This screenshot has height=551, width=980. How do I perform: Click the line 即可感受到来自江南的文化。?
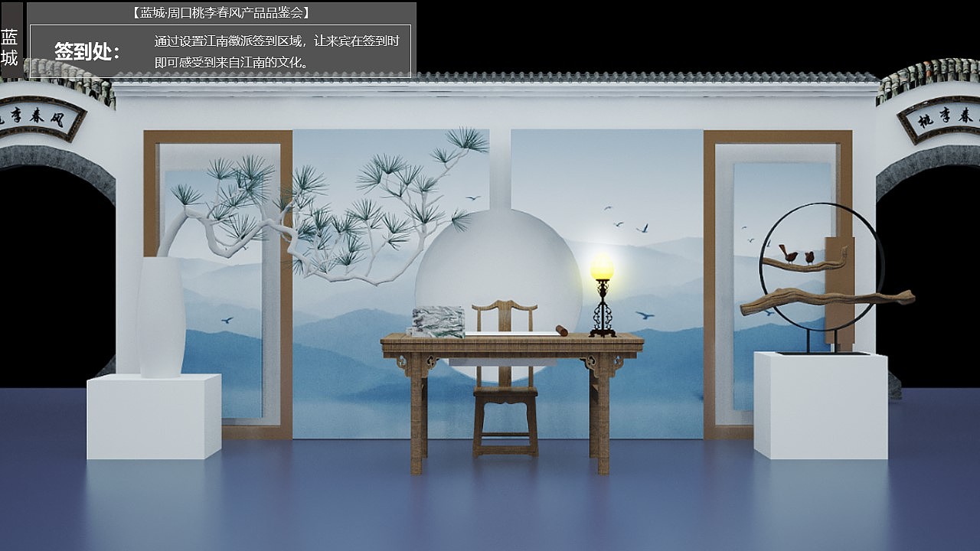(232, 63)
